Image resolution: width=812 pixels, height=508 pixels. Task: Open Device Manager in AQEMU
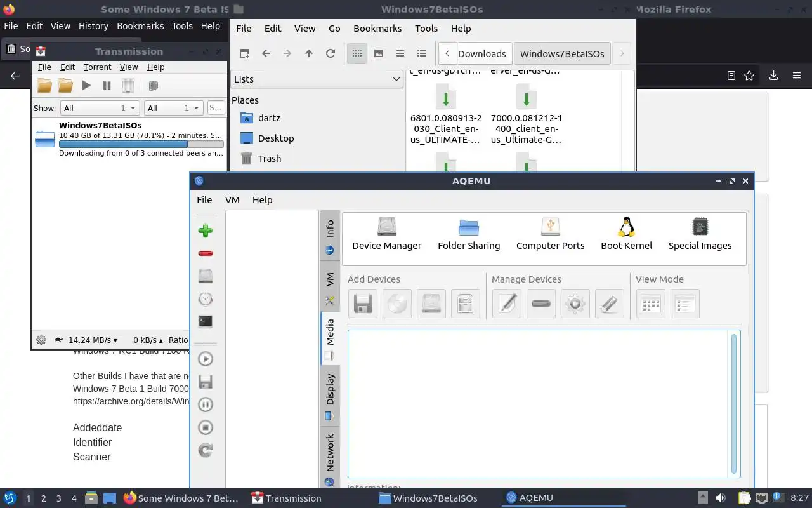click(x=386, y=234)
